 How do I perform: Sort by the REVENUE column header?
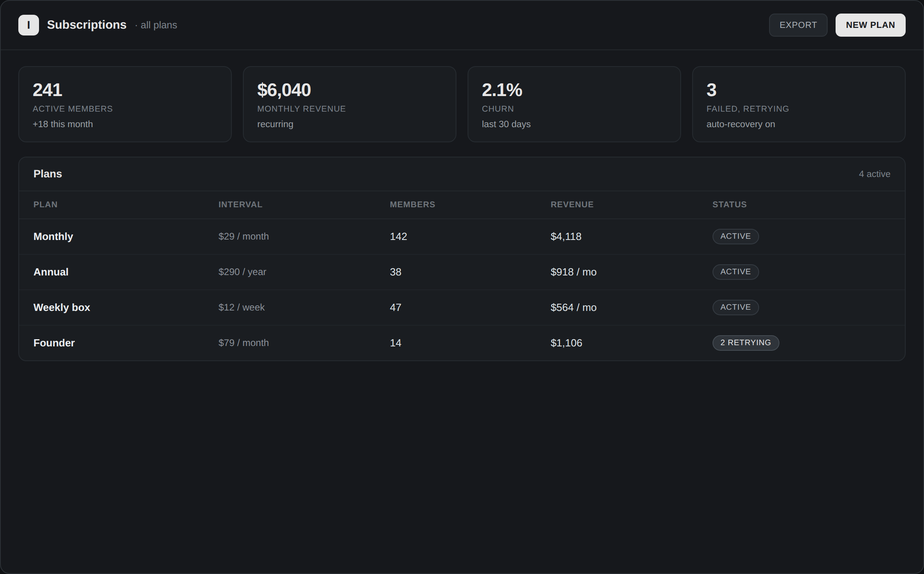572,204
